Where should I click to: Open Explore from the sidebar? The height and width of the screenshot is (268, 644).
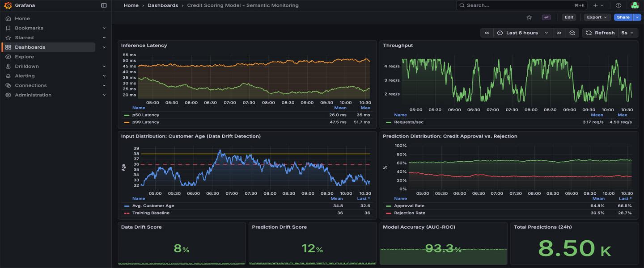pos(24,57)
